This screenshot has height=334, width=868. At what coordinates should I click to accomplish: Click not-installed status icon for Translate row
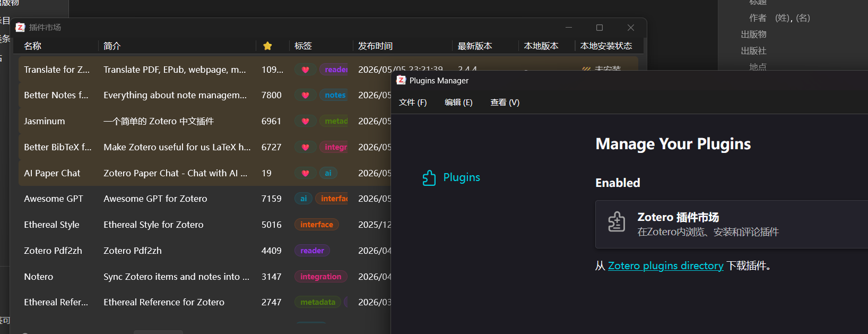coord(586,69)
